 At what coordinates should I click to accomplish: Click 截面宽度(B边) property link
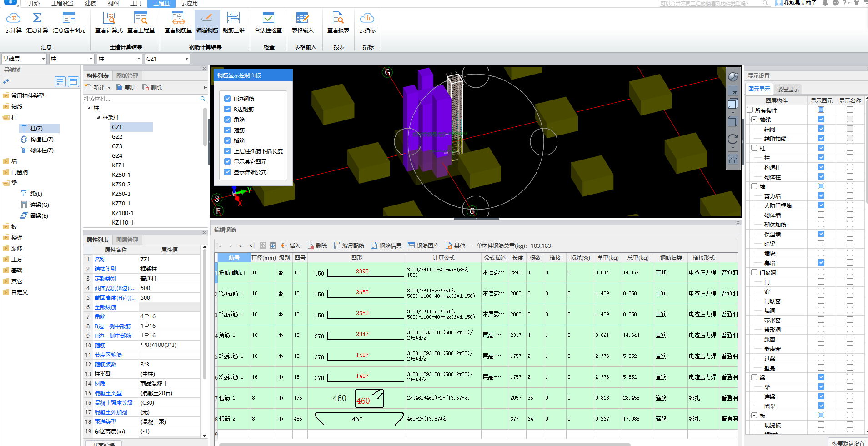[115, 288]
